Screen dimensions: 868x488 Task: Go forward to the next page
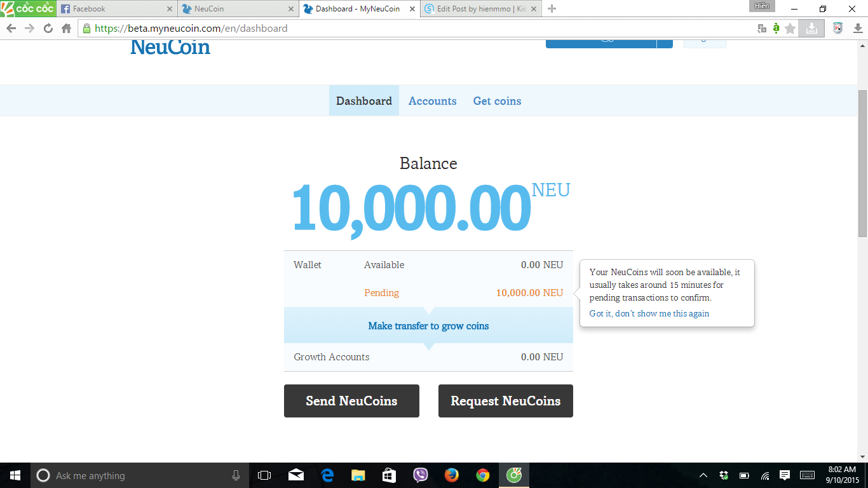coord(29,29)
